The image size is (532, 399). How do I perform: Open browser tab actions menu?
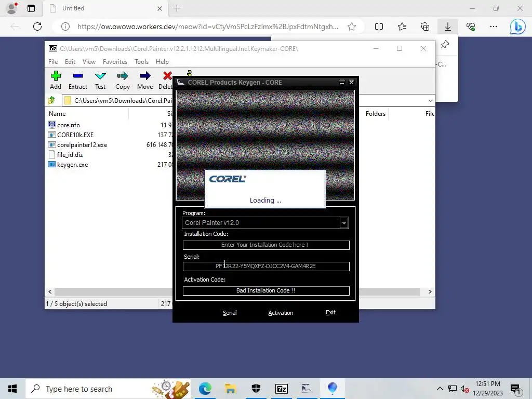point(31,8)
